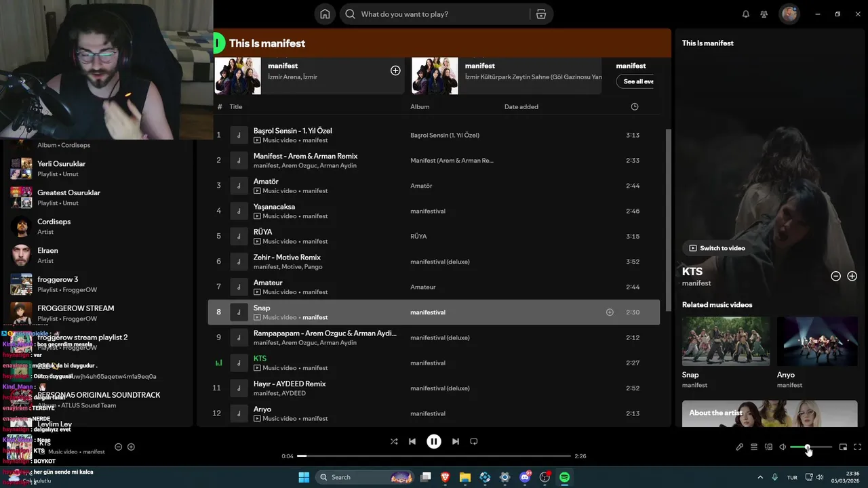Click 'Switch to video' button

(x=717, y=248)
